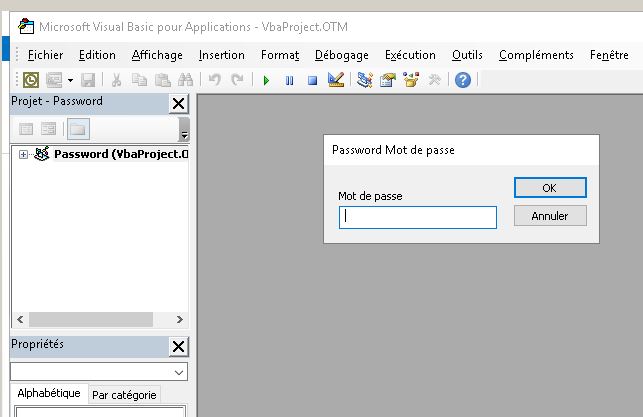This screenshot has height=417, width=643.
Task: Click the Toolbox hammer and wrench icon
Action: (x=434, y=80)
